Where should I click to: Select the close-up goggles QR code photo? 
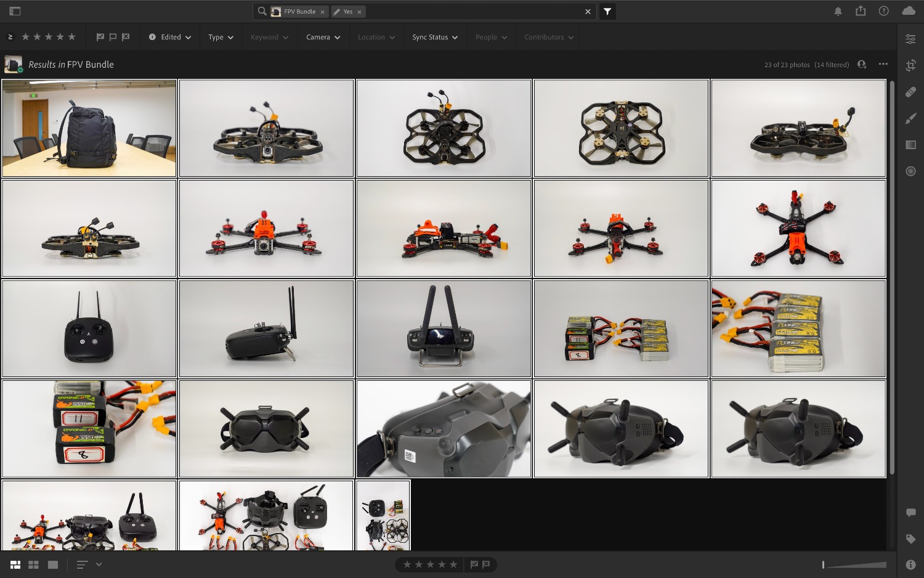(x=444, y=429)
